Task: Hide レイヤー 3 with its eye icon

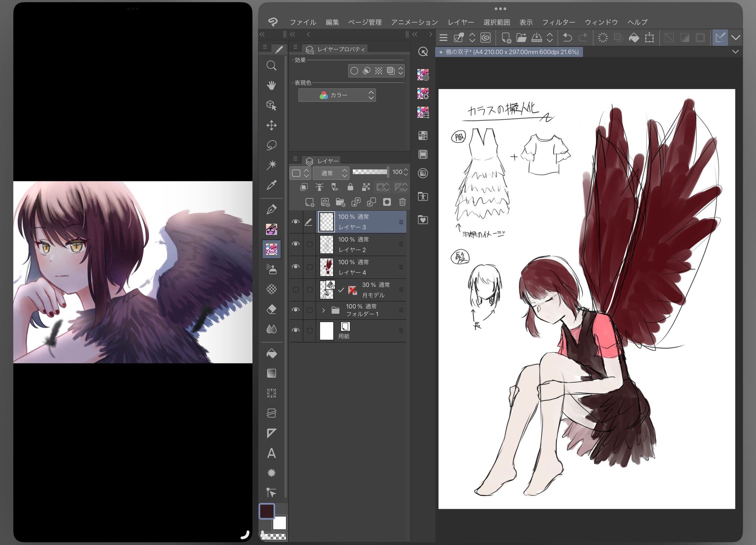Action: (x=295, y=221)
